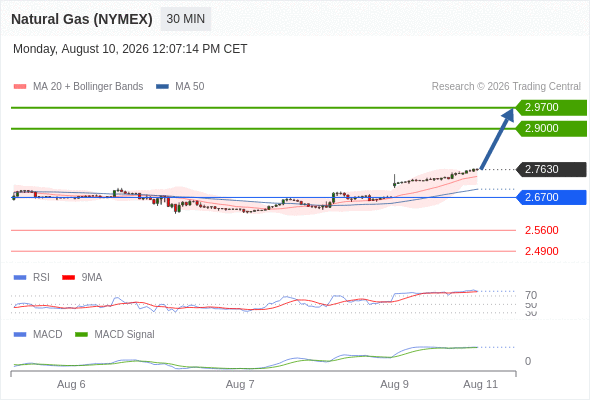
Task: Click the MACD legend icon
Action: [20, 334]
